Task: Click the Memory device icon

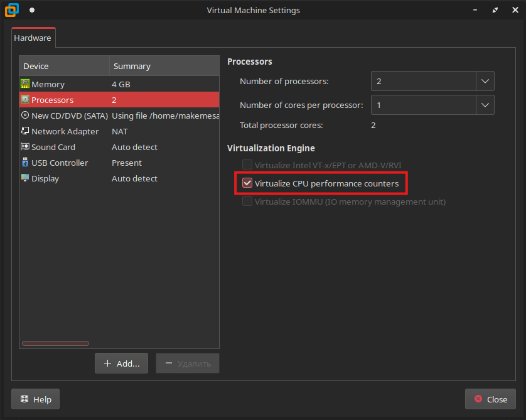Action: pyautogui.click(x=25, y=84)
